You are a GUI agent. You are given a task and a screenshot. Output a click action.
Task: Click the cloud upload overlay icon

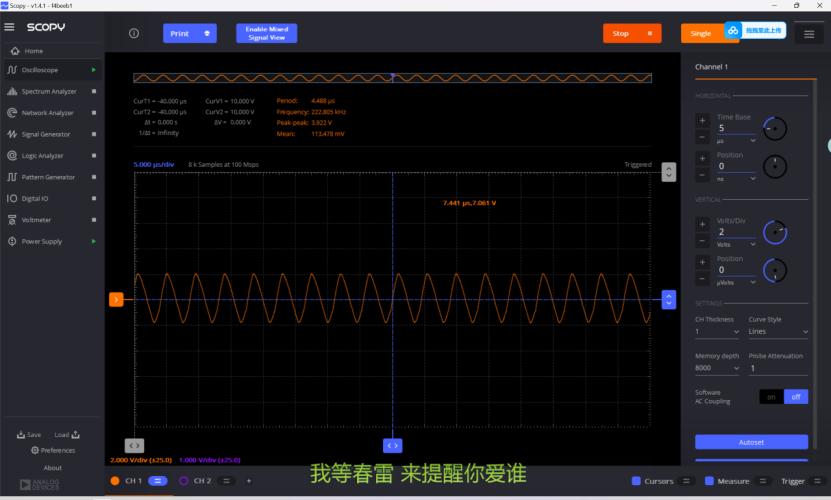click(x=733, y=30)
